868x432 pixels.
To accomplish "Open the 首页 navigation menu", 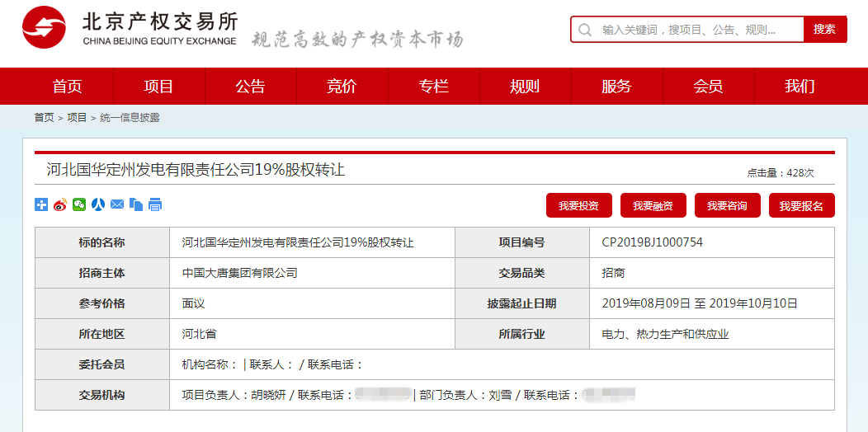I will tap(68, 87).
